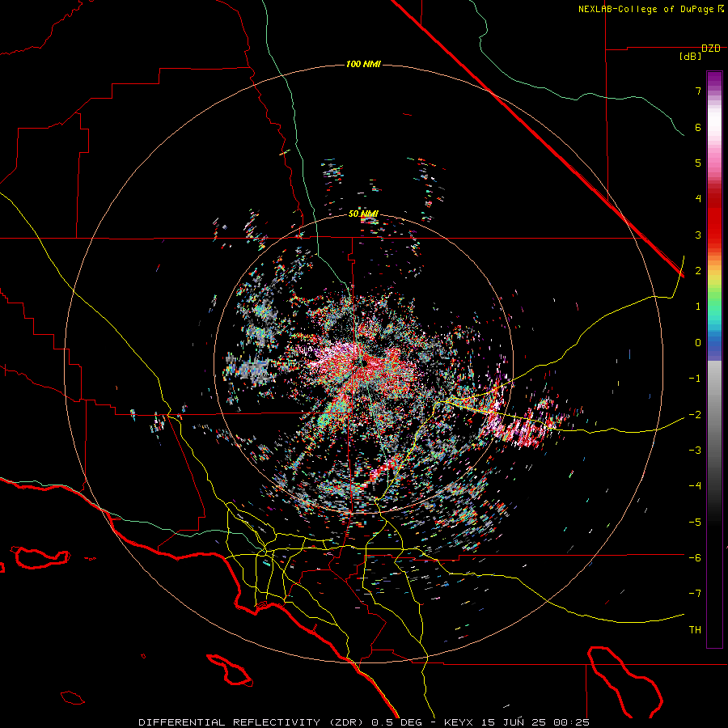Click the 6 value on the color scale
This screenshot has height=728, width=728.
pos(698,127)
